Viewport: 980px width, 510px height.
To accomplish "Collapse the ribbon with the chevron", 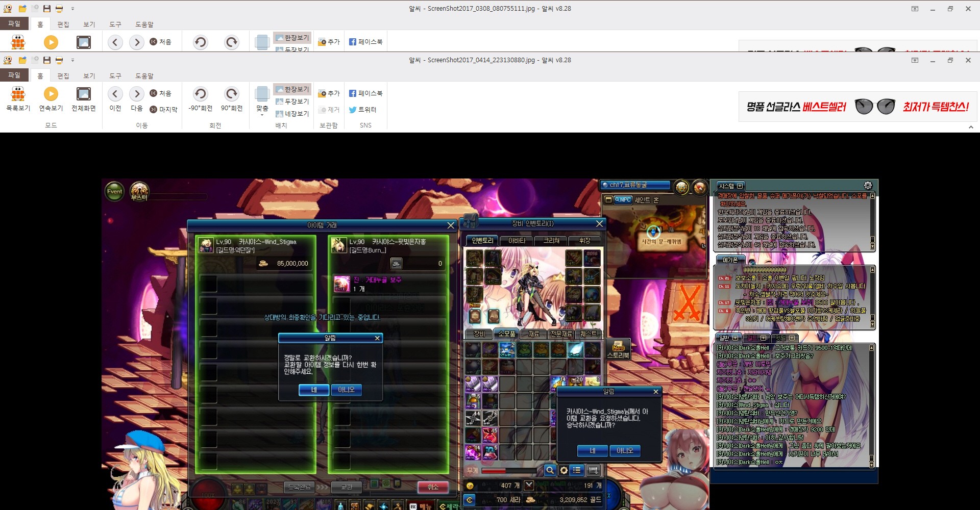I will pos(971,127).
